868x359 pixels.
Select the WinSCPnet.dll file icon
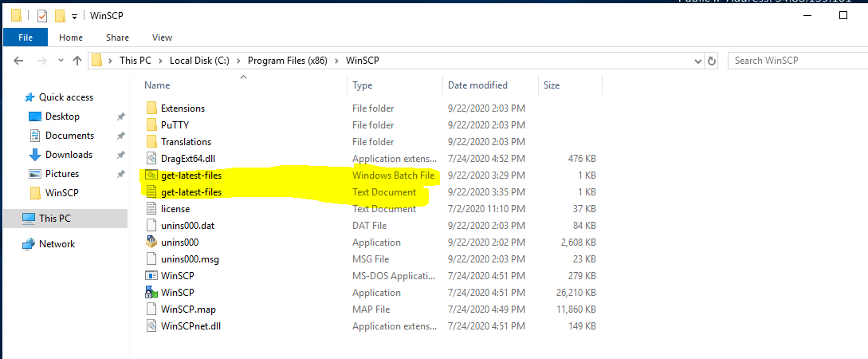click(x=151, y=325)
